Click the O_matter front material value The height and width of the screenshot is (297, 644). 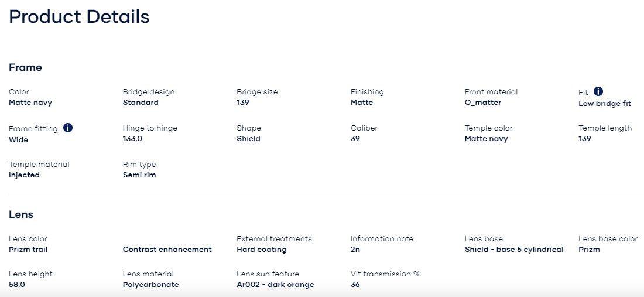[482, 103]
